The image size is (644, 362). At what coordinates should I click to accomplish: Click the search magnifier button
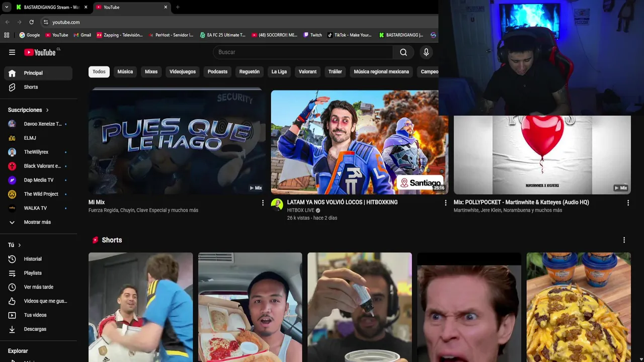pos(404,52)
